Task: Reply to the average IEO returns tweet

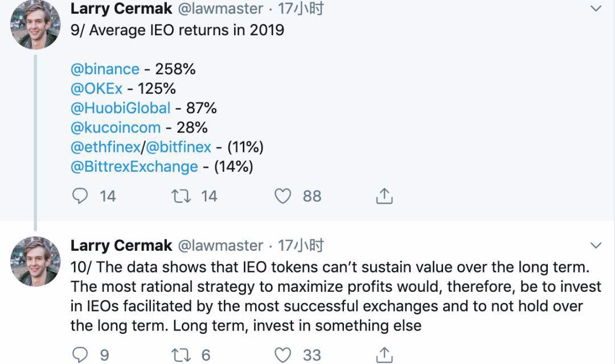Action: 81,196
